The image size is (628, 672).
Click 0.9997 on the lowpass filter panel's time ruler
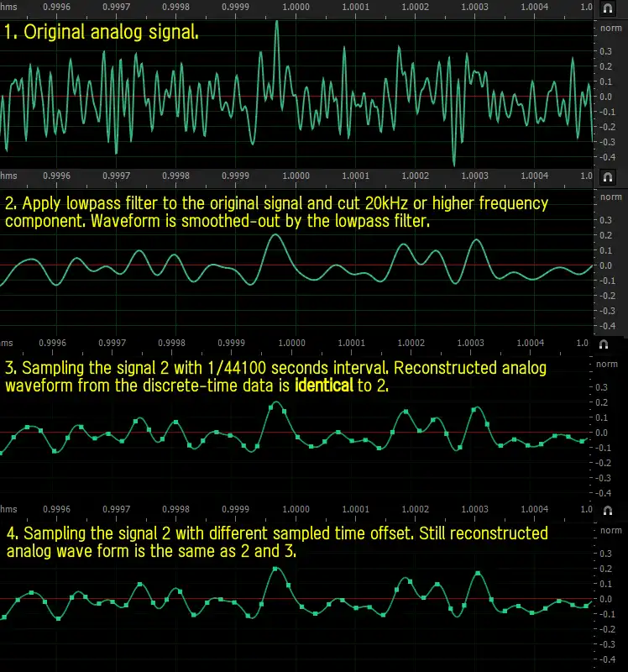point(116,176)
